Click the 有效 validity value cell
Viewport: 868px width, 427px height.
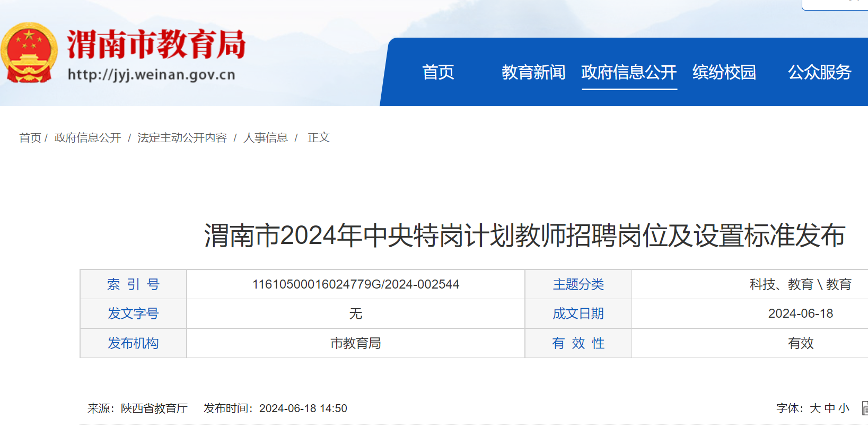pos(750,343)
